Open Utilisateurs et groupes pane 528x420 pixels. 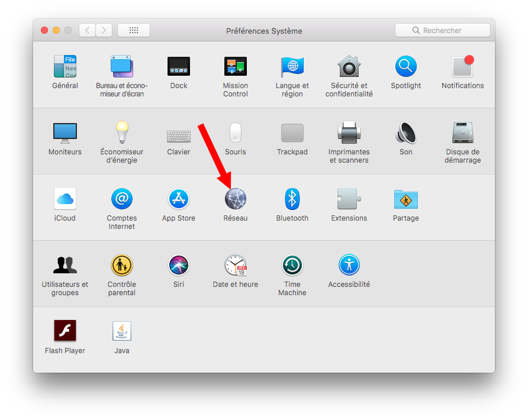[65, 265]
